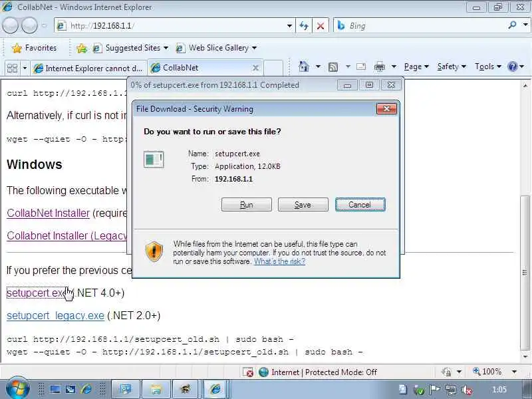Click the setupcert_legacy.exe link
Screen dimensions: 532x399
pos(55,315)
